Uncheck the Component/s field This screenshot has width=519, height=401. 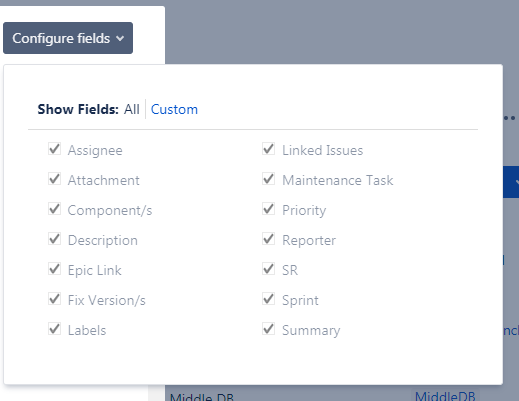(x=54, y=209)
